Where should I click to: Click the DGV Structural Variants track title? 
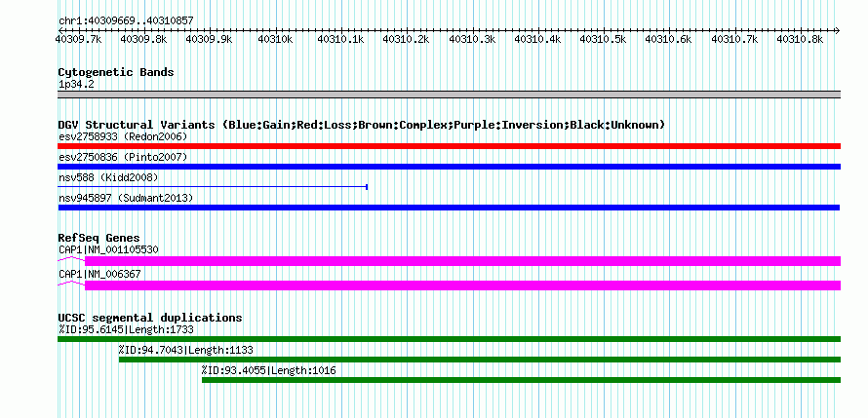[x=361, y=125]
